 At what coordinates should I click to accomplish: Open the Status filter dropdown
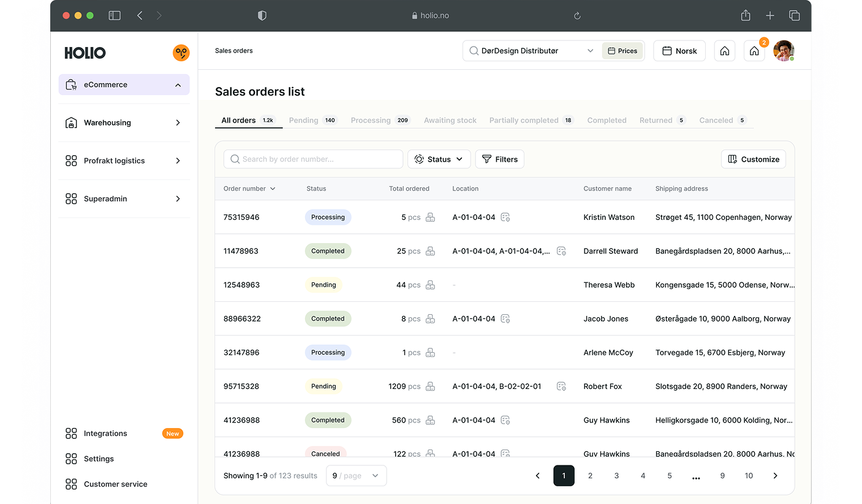pyautogui.click(x=439, y=159)
